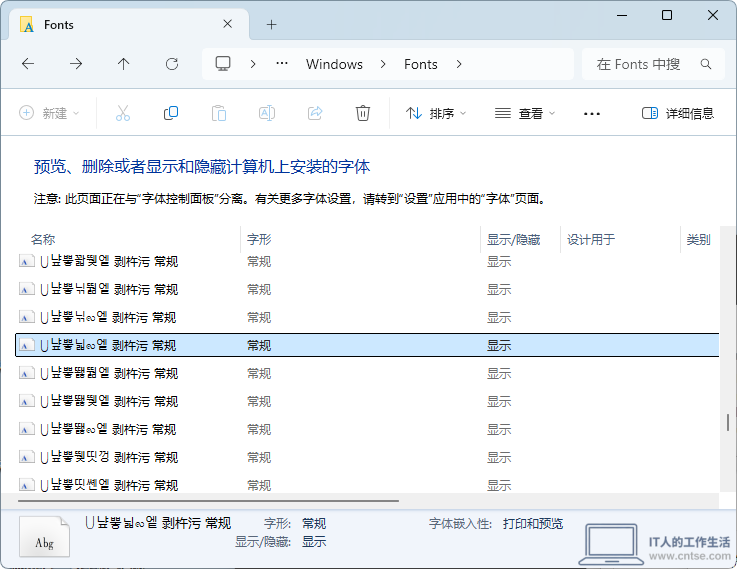Expand the chevron after the PC icon
737x569 pixels.
[x=253, y=64]
